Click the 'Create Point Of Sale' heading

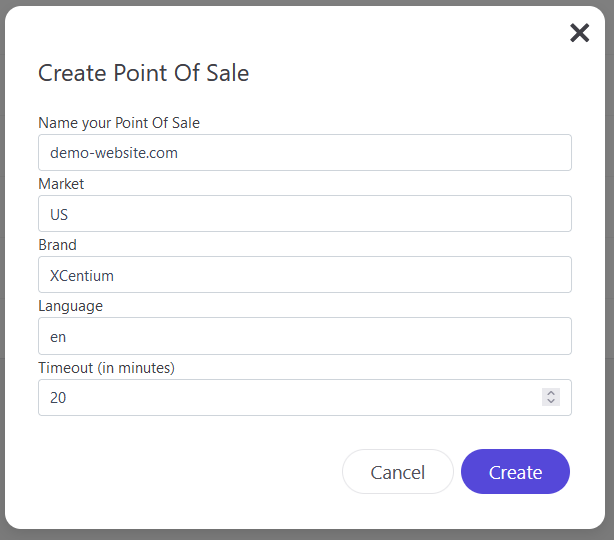(144, 73)
